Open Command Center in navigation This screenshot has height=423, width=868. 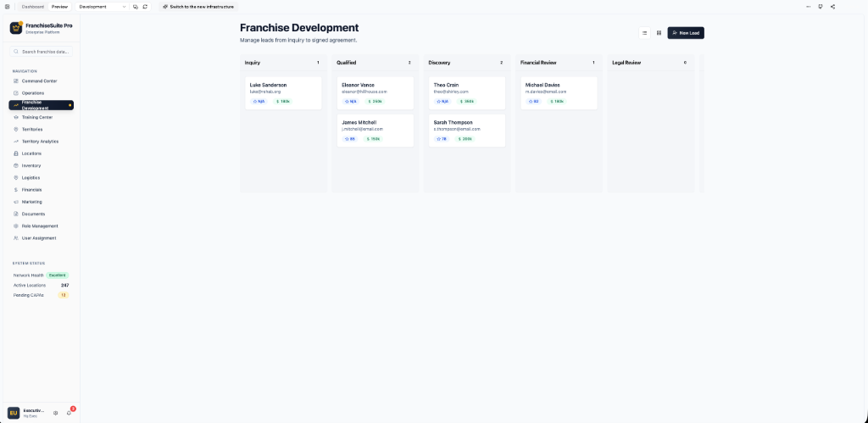pyautogui.click(x=42, y=81)
